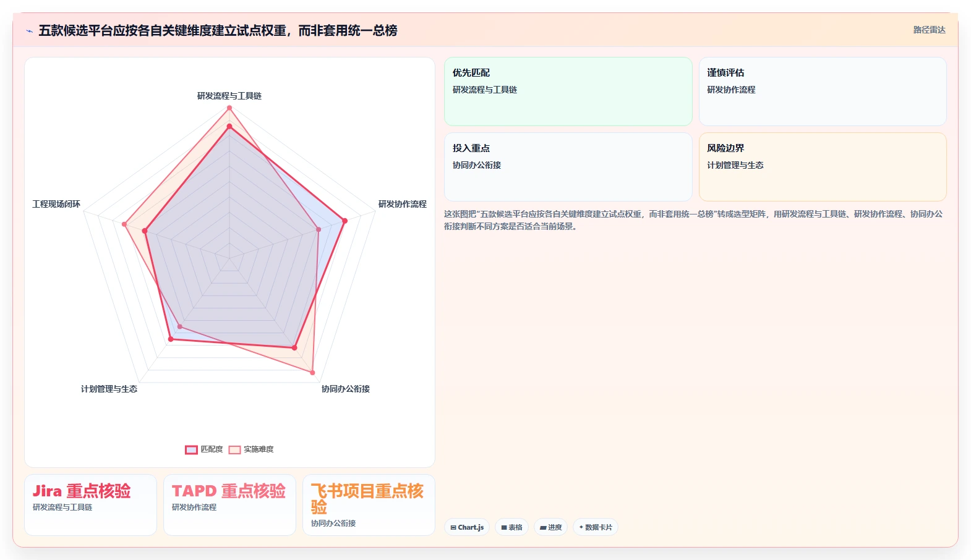This screenshot has width=971, height=560.
Task: Select the 实施难度 point on 研发协作流程 axis
Action: (319, 229)
